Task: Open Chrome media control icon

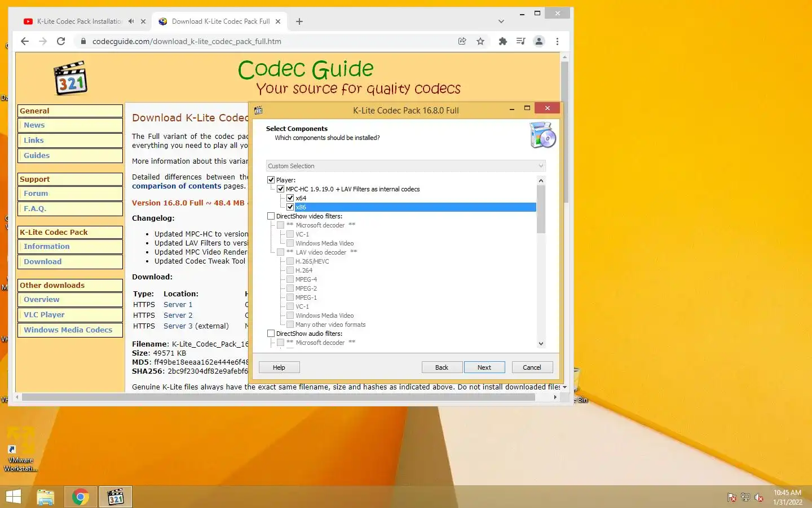Action: [520, 41]
